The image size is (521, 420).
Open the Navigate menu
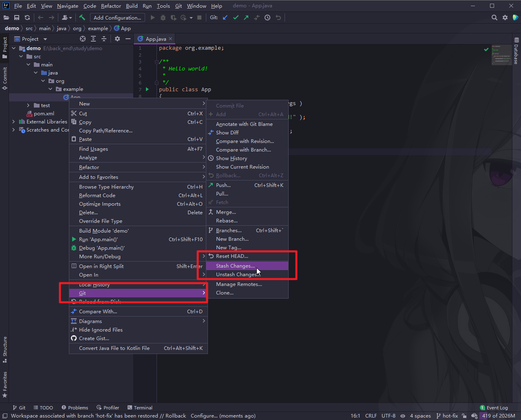coord(67,6)
